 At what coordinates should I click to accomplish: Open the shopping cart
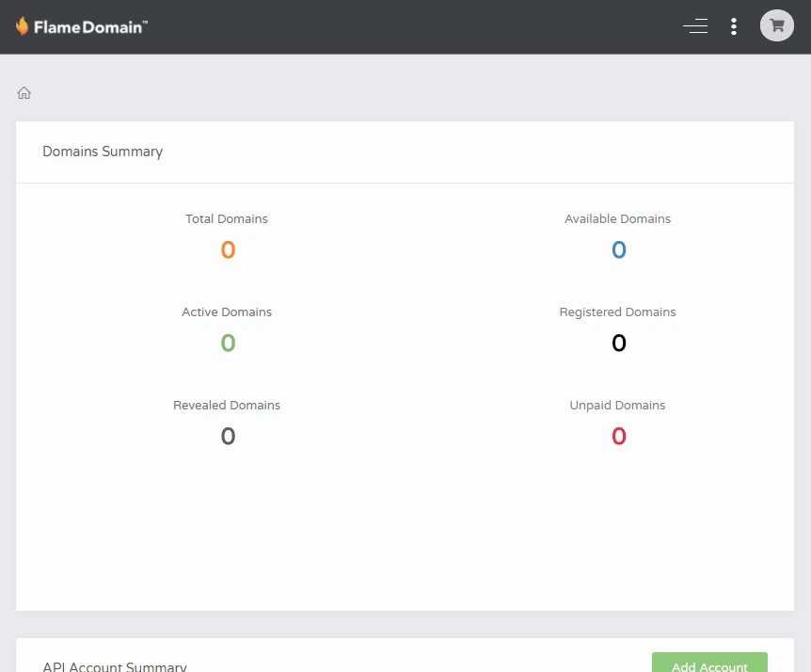point(776,25)
